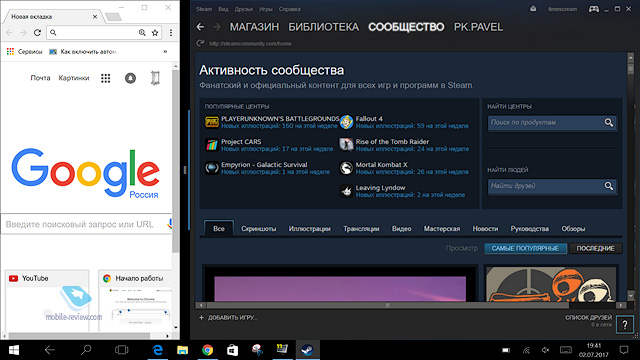This screenshot has height=360, width=640.
Task: Open Google apps grid in Chrome
Action: (x=106, y=78)
